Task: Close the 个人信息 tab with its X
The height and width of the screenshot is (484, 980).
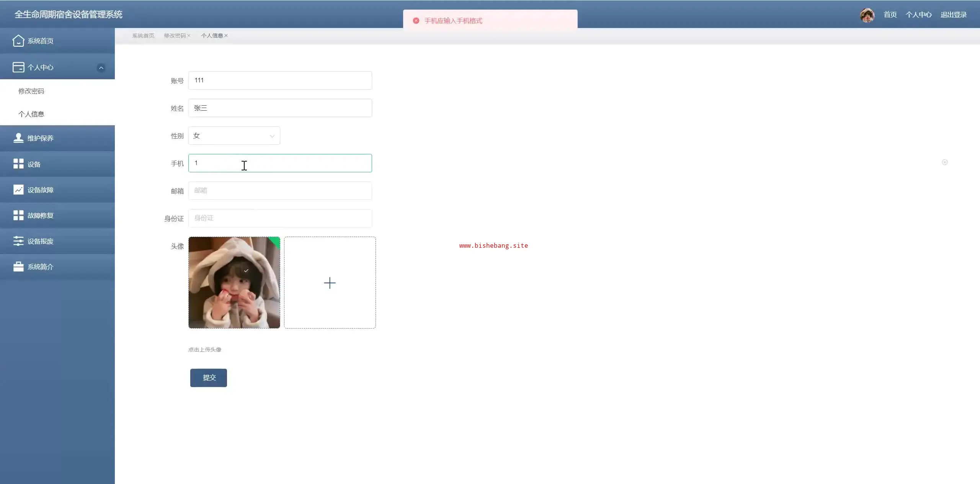Action: click(226, 36)
